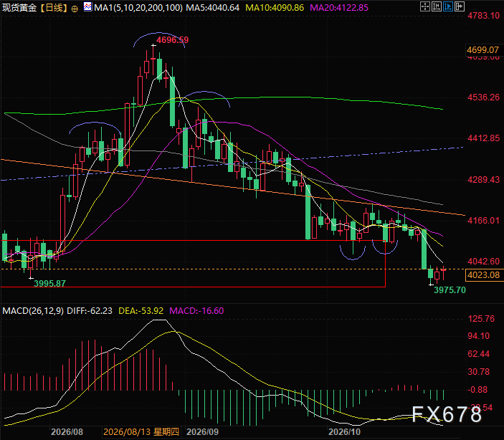The width and height of the screenshot is (504, 440).
Task: Click the 4042.60 price axis label
Action: 483,261
